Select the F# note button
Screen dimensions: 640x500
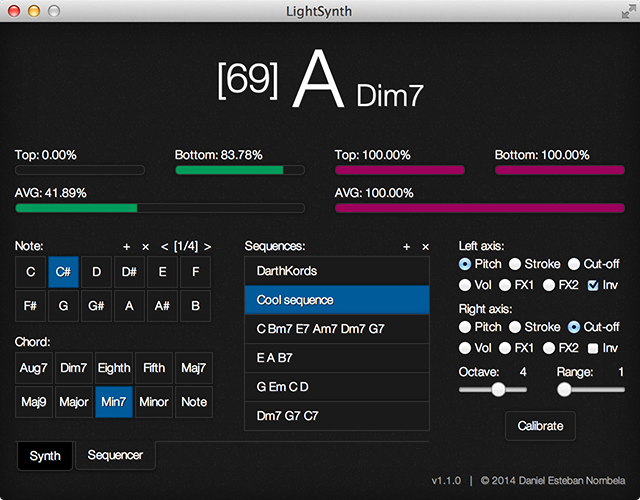click(x=31, y=306)
